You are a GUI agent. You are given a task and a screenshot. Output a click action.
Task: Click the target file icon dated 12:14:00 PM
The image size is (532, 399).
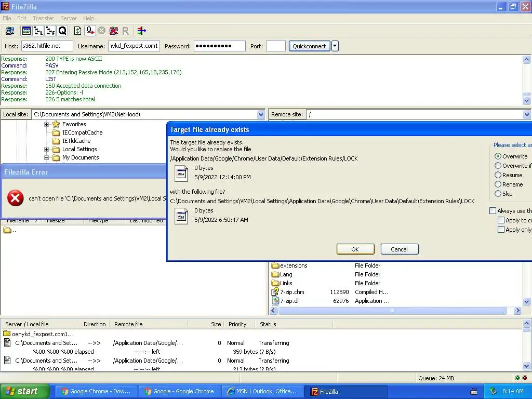181,174
